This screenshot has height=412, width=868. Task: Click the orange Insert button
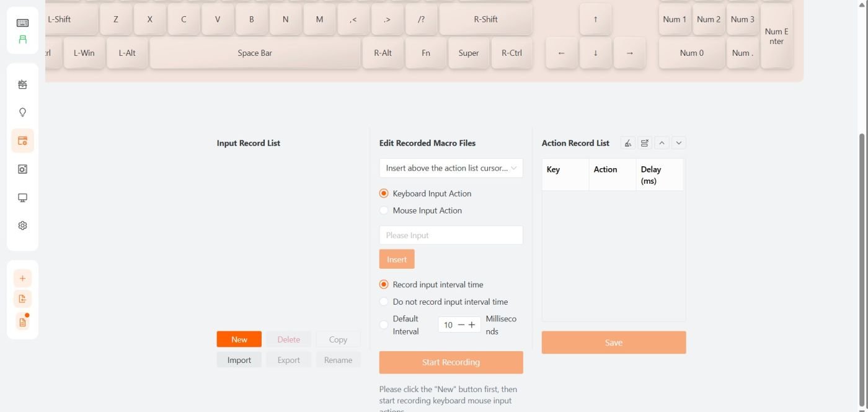(397, 259)
